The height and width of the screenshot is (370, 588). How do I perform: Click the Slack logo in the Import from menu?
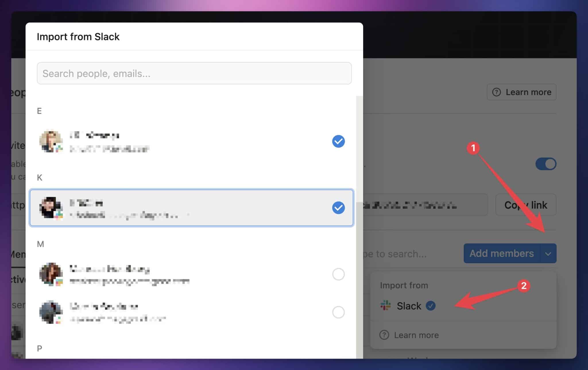tap(386, 306)
